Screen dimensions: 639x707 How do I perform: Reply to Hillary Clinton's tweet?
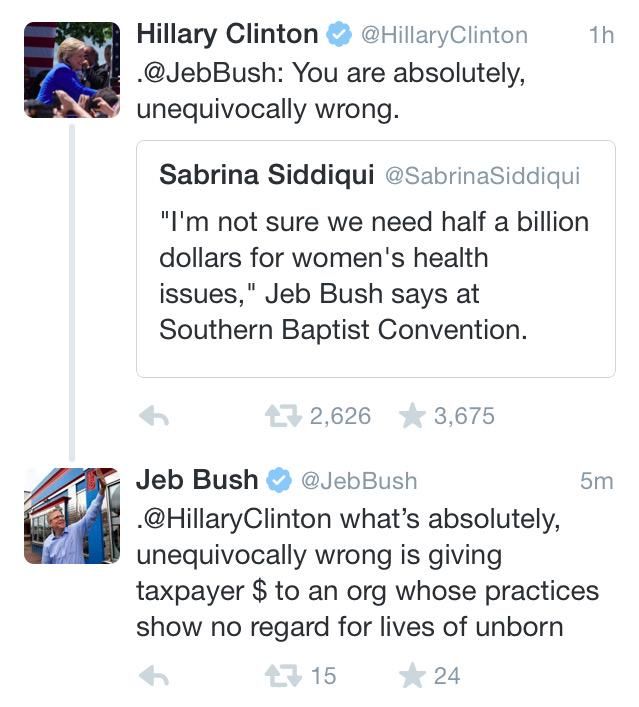coord(153,417)
